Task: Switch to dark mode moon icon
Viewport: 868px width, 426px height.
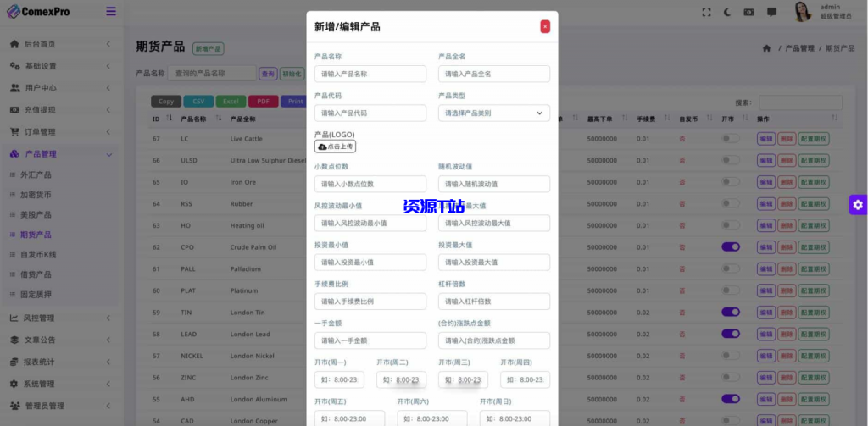Action: click(727, 12)
